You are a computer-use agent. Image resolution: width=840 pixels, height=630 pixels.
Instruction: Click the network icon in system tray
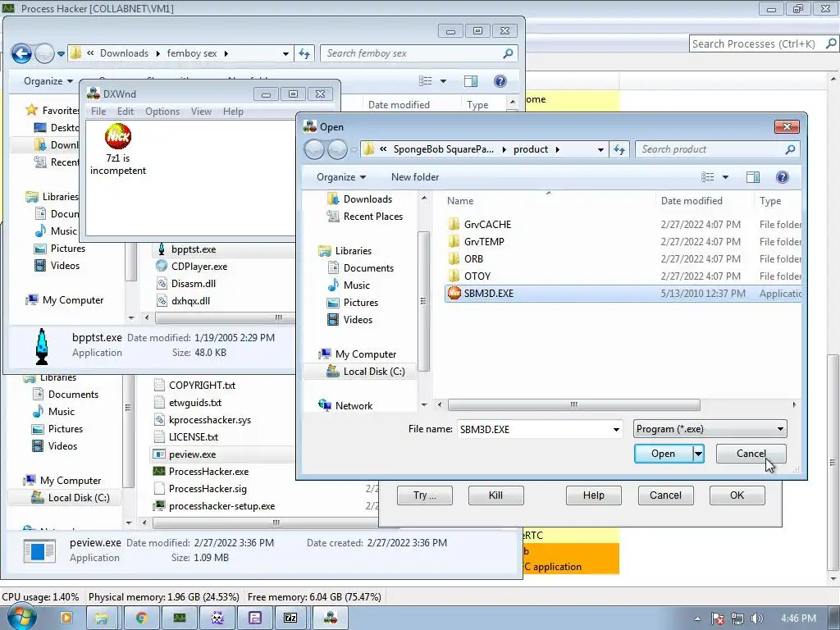tap(737, 619)
